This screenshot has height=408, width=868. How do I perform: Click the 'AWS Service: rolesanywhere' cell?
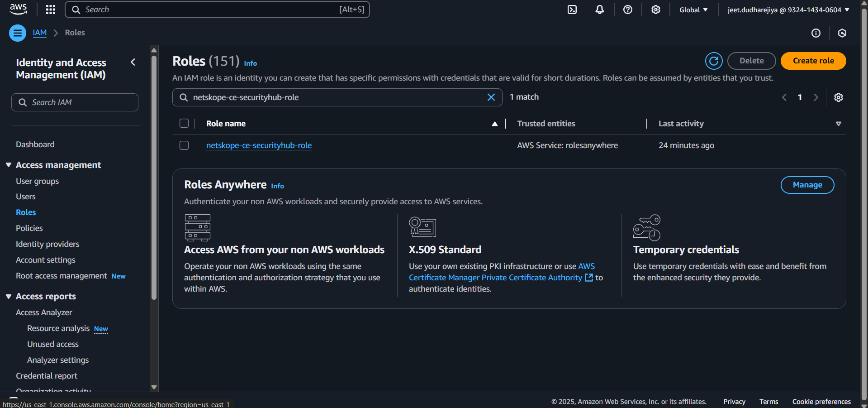coord(568,145)
